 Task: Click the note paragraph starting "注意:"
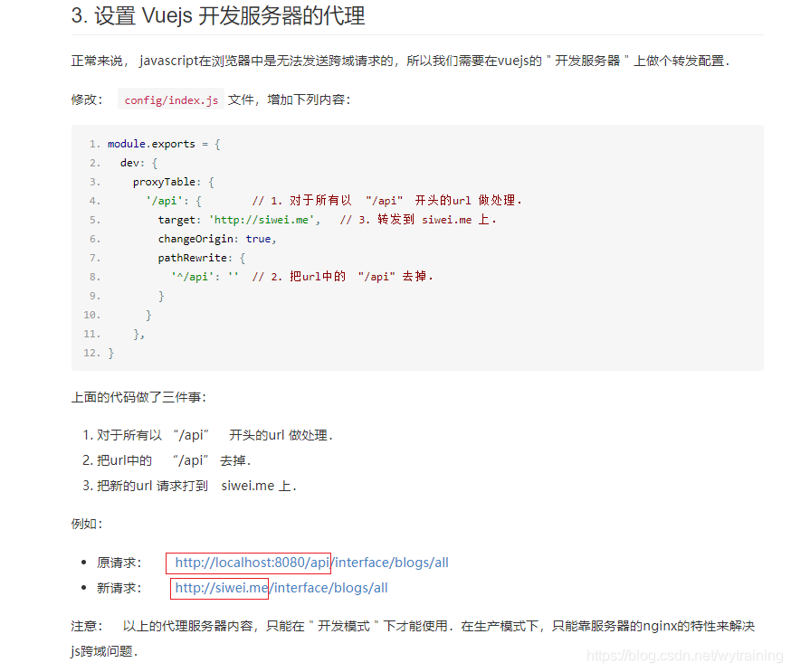413,639
